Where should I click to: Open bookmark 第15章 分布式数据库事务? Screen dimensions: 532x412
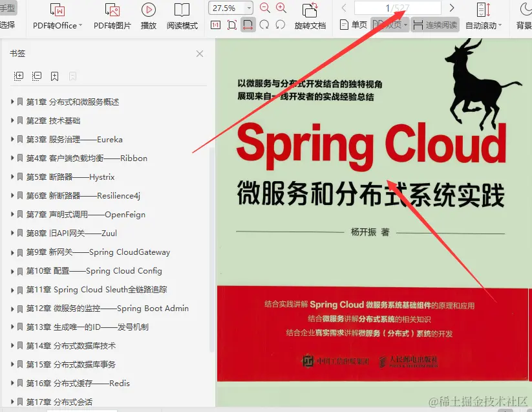coord(71,365)
